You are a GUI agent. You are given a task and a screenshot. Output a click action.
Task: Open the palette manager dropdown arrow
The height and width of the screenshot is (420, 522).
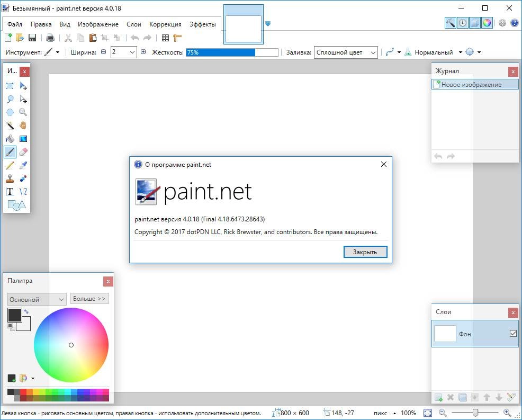(33, 378)
